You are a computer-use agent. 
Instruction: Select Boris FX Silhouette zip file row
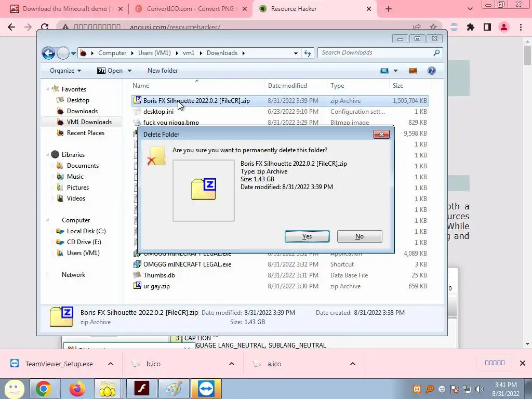tap(280, 101)
